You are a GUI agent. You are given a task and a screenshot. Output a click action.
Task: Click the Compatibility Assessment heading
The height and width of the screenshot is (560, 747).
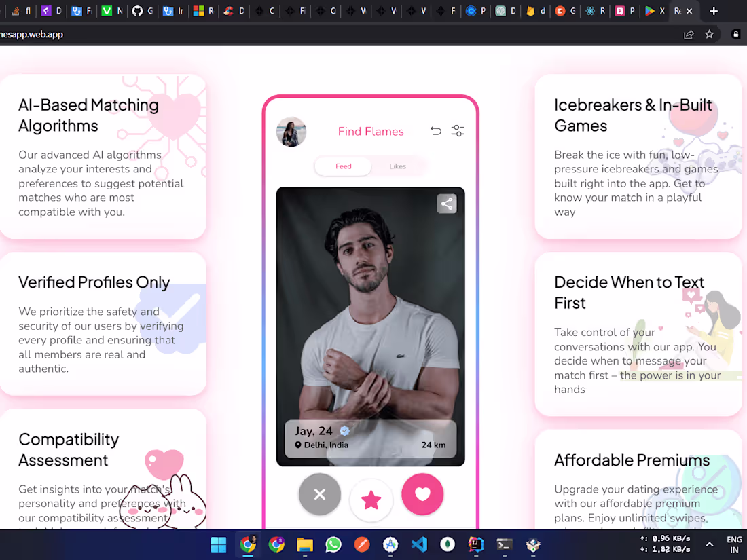69,449
